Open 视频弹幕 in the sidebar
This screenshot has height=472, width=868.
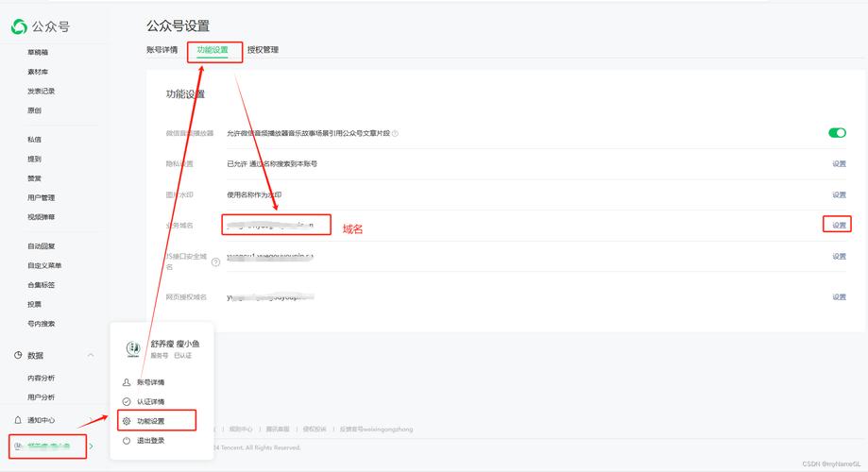click(41, 217)
